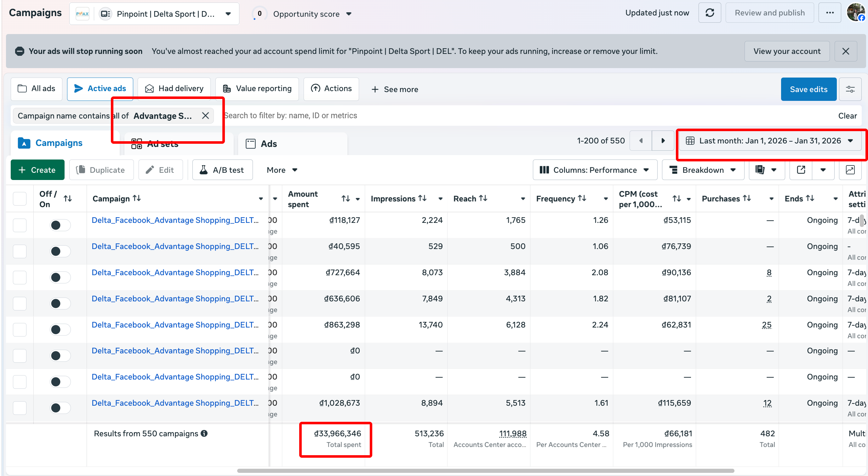Switch to the All ads view

37,89
